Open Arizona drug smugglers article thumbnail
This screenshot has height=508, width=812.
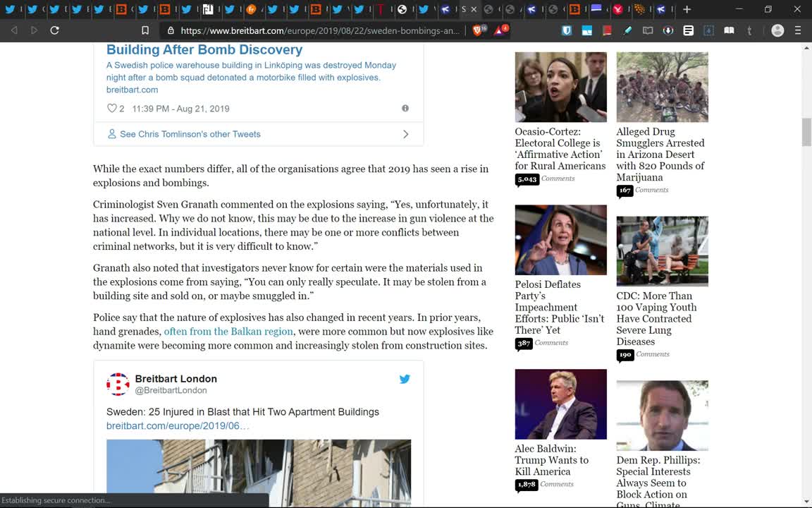663,87
